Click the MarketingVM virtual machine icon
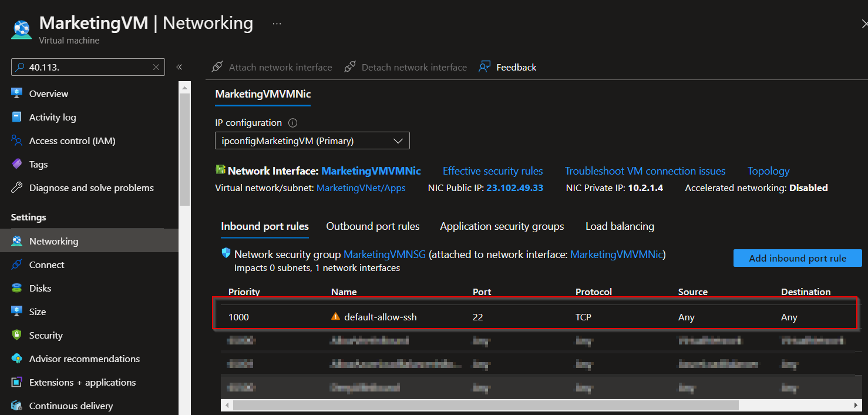868x415 pixels. click(21, 29)
